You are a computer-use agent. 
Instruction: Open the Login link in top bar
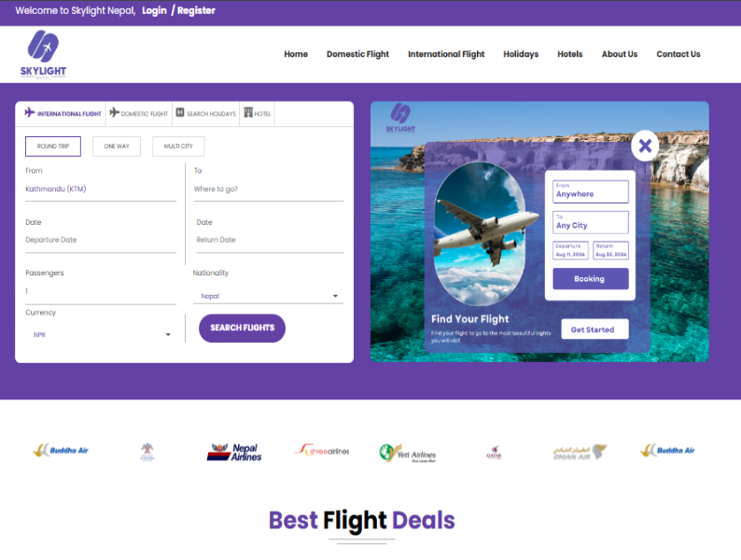coord(155,10)
